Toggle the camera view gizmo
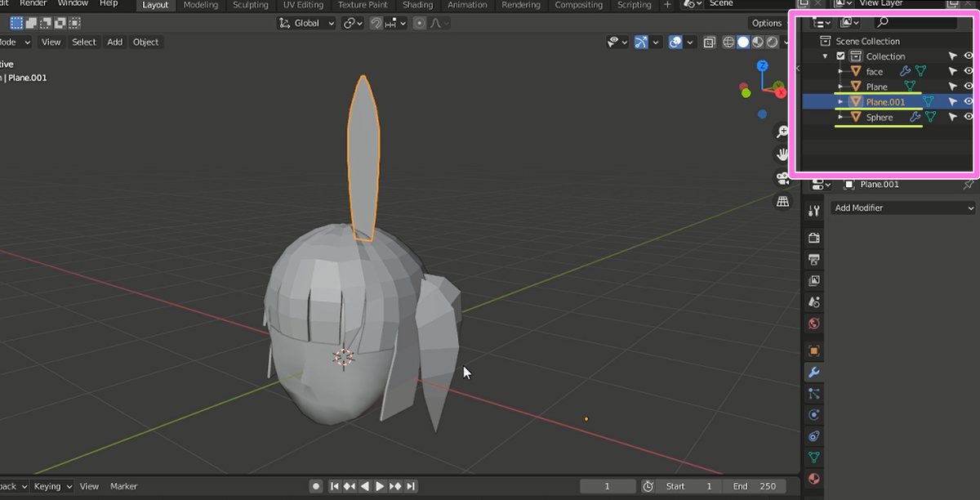Screen dimensions: 980x500 [x=782, y=177]
